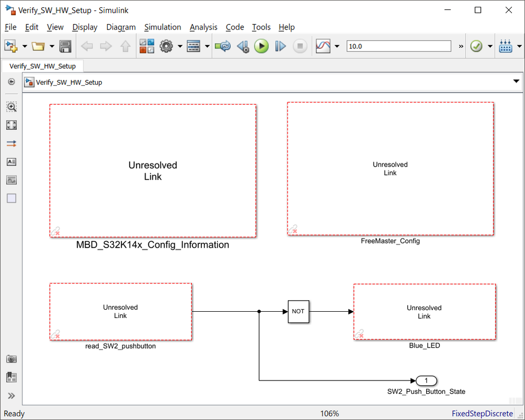Expand the Open recent files arrow

point(52,46)
